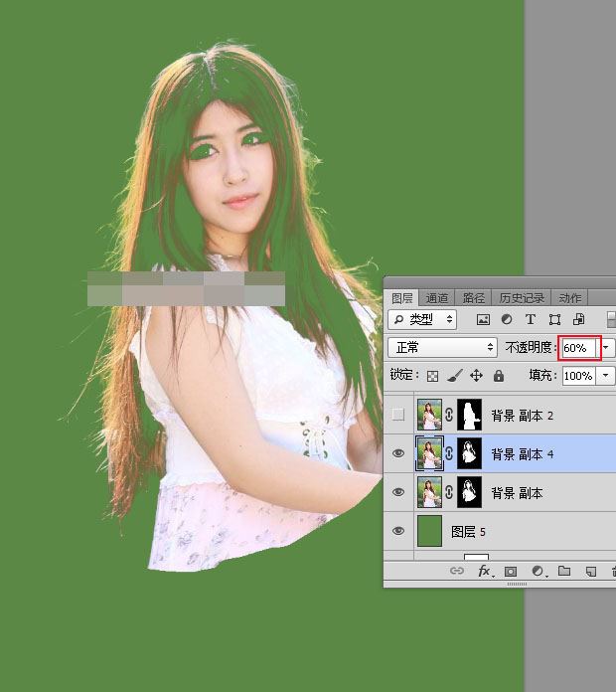Screen dimensions: 616x692
Task: Click the panel bottom resize grip handle
Action: pos(517,584)
